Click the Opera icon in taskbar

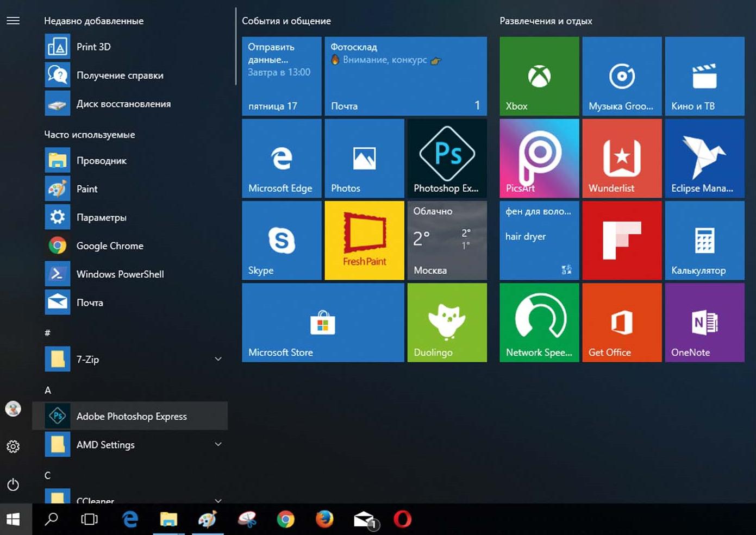pyautogui.click(x=402, y=519)
